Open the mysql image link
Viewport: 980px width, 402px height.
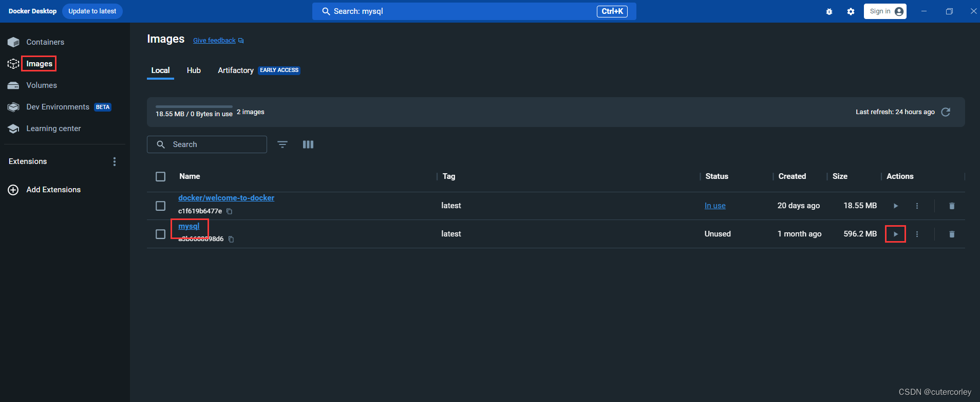pyautogui.click(x=189, y=226)
